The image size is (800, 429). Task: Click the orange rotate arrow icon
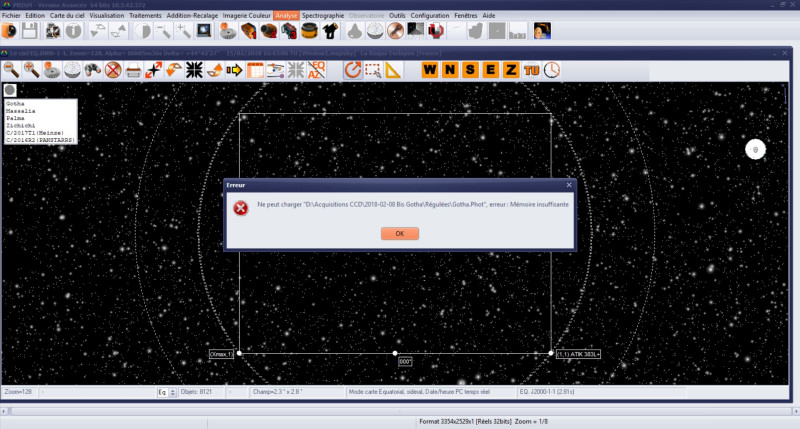[352, 70]
